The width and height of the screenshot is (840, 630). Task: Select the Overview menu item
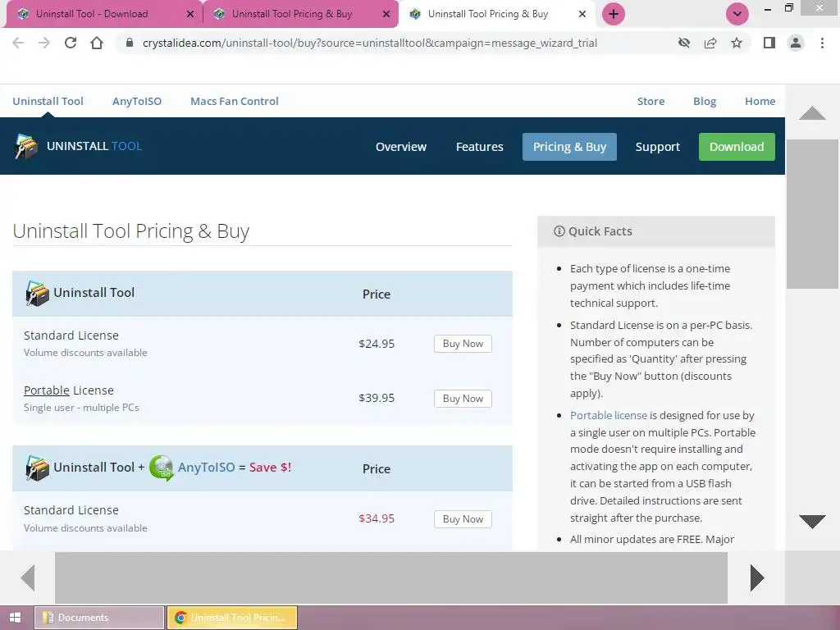point(400,147)
